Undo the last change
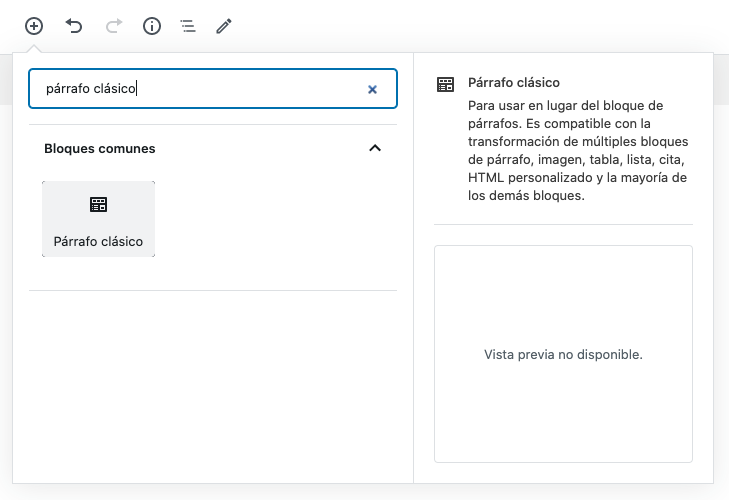 point(74,26)
